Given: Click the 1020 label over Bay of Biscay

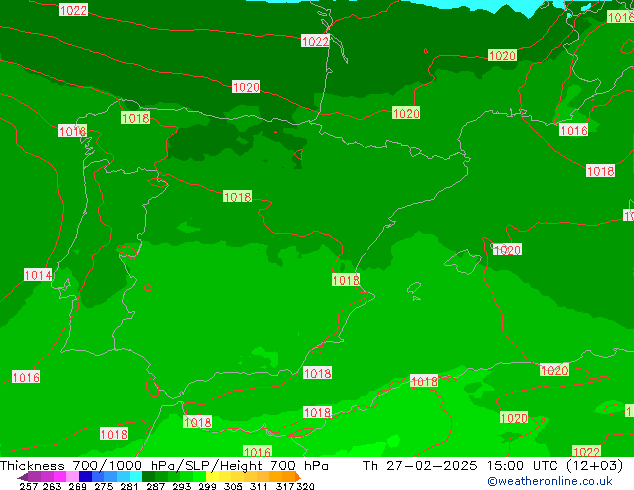Looking at the screenshot, I should coord(246,87).
